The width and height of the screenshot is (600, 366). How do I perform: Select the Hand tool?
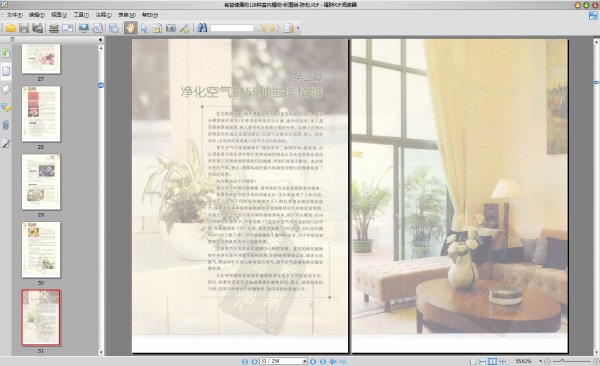(x=130, y=28)
